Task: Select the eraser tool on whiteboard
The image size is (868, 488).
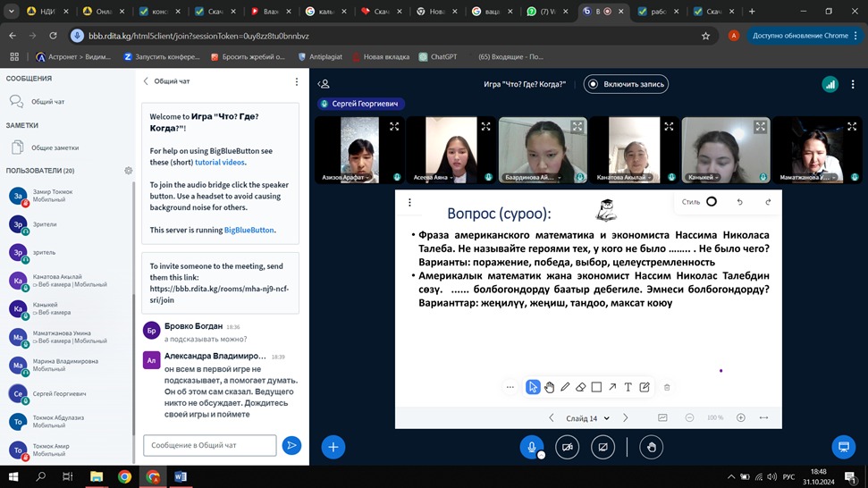Action: (580, 387)
